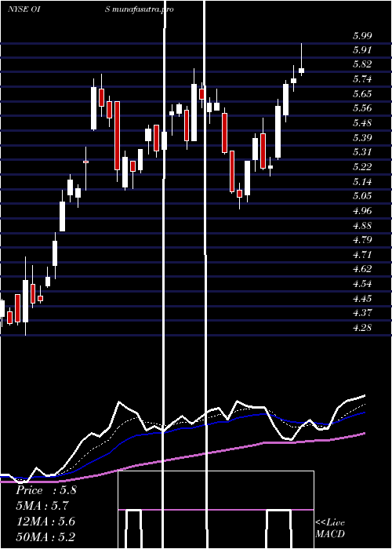Click the tall white candle rising from 4.88 to 5.05
The width and height of the screenshot is (392, 549).
tap(62, 216)
